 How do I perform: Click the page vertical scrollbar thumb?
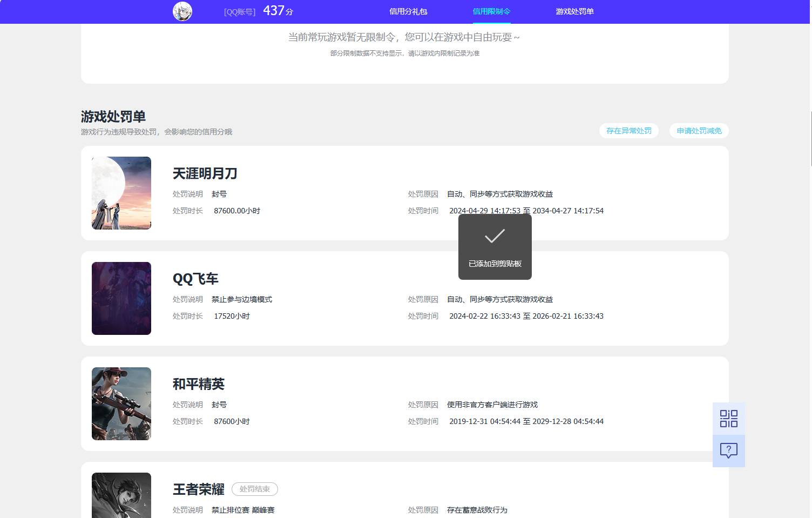click(x=810, y=138)
